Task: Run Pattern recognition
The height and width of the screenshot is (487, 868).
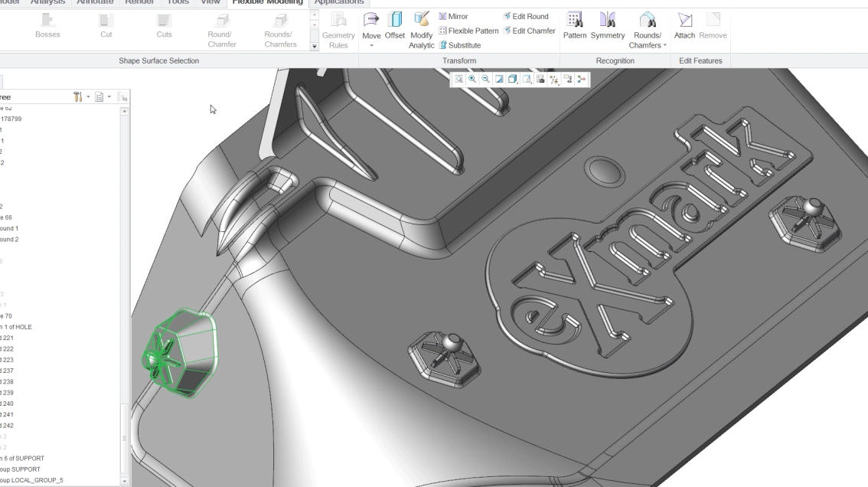Action: (x=575, y=26)
